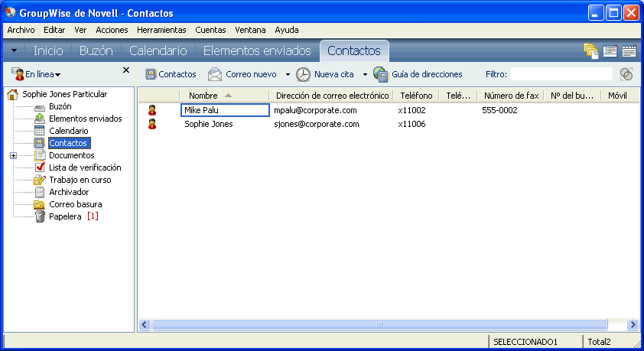Open the Ayuda menu
The height and width of the screenshot is (351, 644).
(287, 30)
